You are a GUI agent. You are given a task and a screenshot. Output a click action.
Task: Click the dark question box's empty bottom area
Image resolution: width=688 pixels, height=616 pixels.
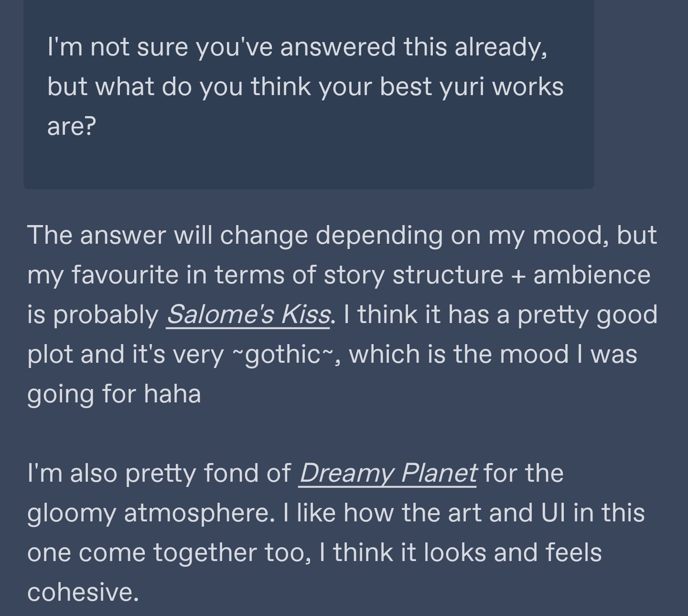[x=309, y=165]
